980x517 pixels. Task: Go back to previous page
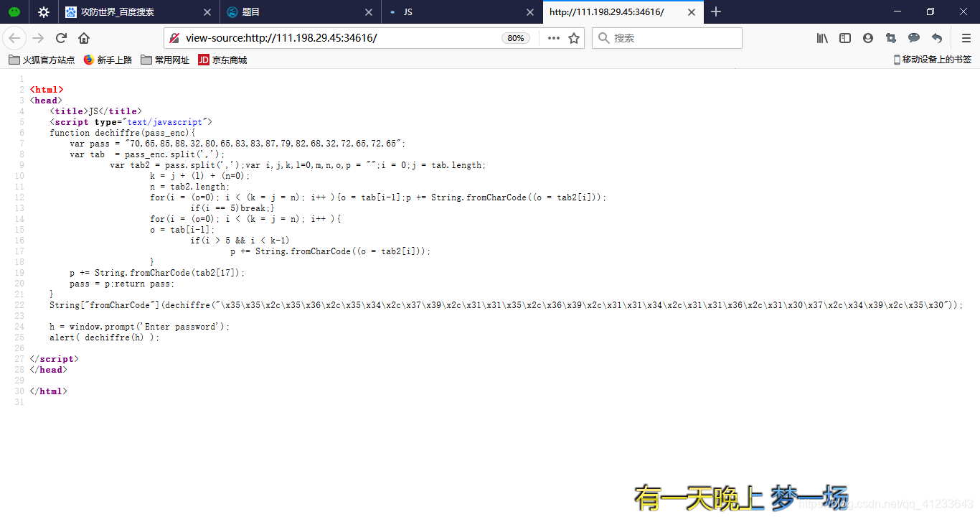tap(14, 38)
